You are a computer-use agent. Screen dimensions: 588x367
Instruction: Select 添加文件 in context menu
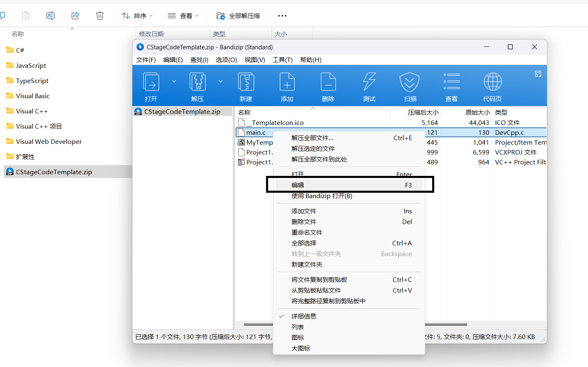349,211
